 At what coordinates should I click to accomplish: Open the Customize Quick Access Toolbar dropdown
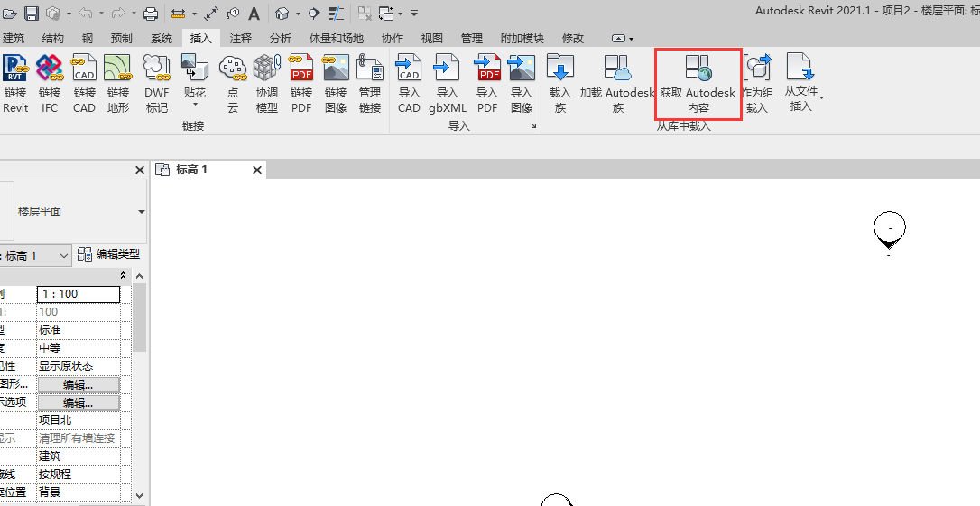point(414,14)
